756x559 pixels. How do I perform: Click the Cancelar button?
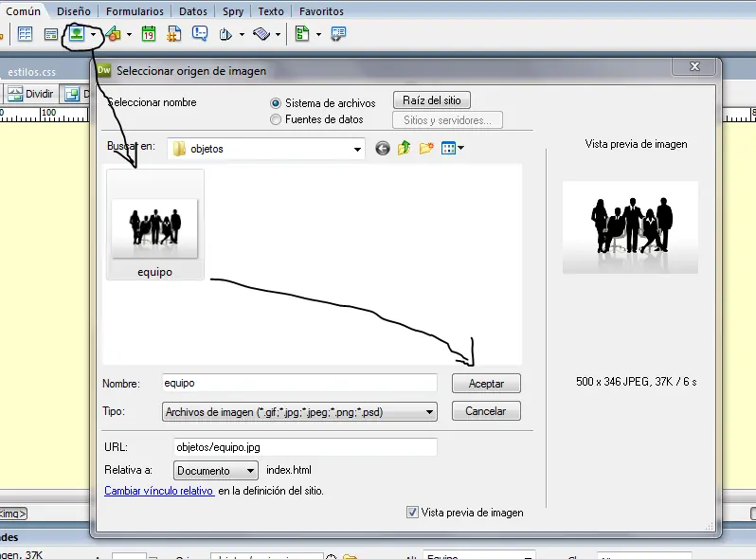486,411
